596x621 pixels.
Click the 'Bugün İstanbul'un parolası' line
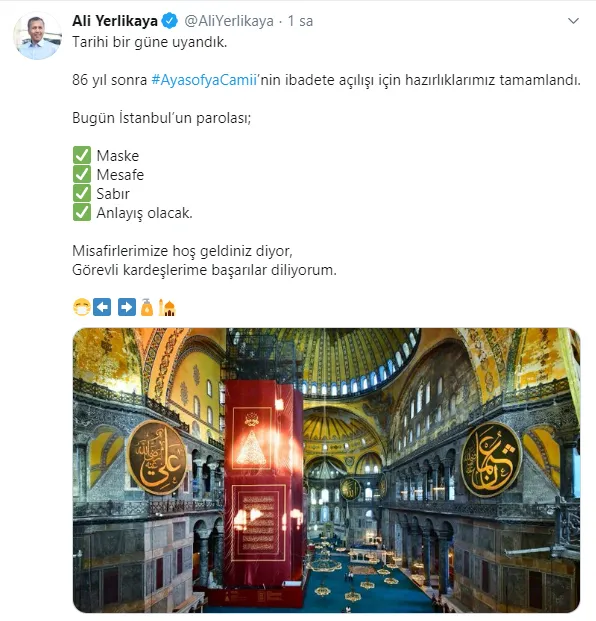pyautogui.click(x=162, y=118)
